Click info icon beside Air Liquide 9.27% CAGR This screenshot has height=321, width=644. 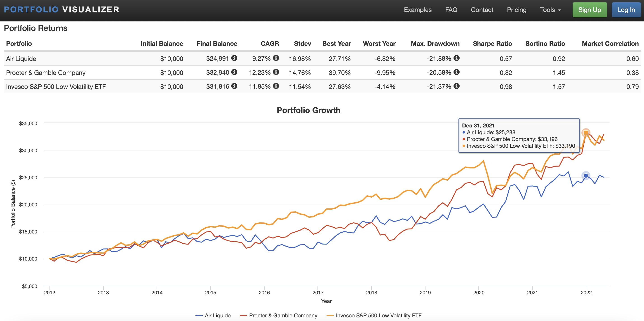pyautogui.click(x=276, y=58)
